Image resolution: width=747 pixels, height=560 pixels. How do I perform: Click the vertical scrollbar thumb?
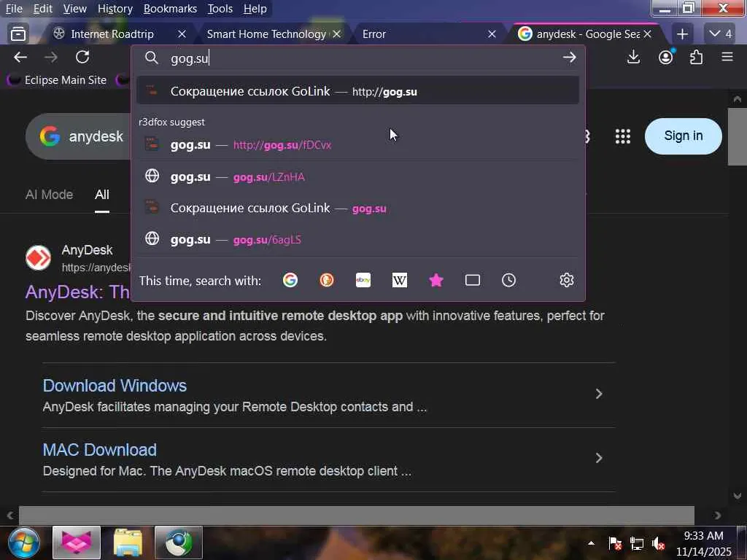738,136
